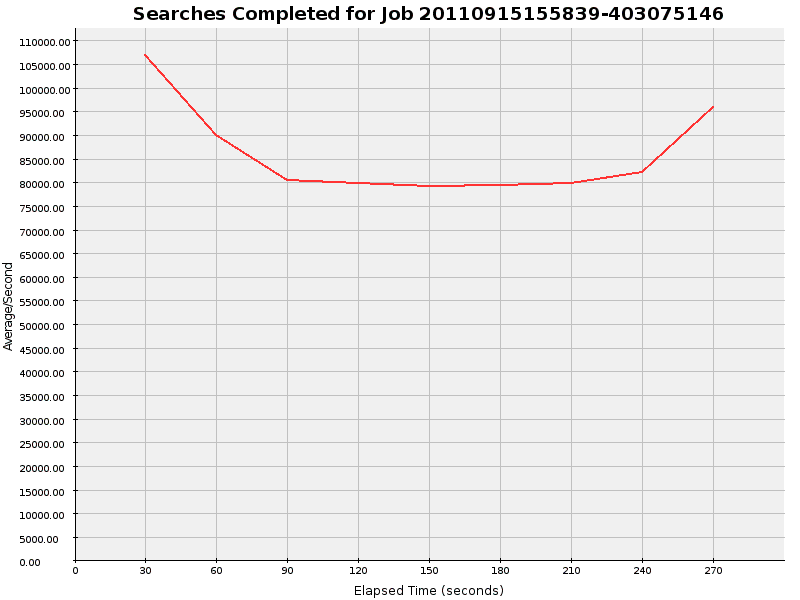Click the 80000.00 y-axis tick label
The image size is (800, 600).
44,184
